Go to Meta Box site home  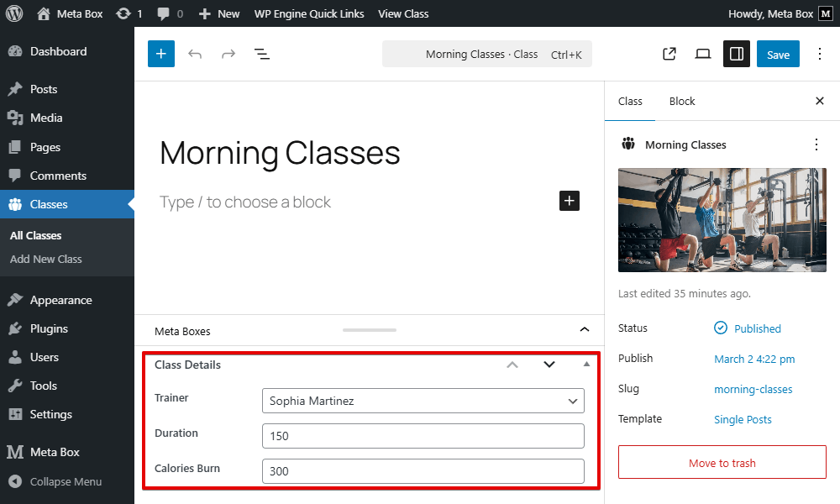pyautogui.click(x=70, y=13)
